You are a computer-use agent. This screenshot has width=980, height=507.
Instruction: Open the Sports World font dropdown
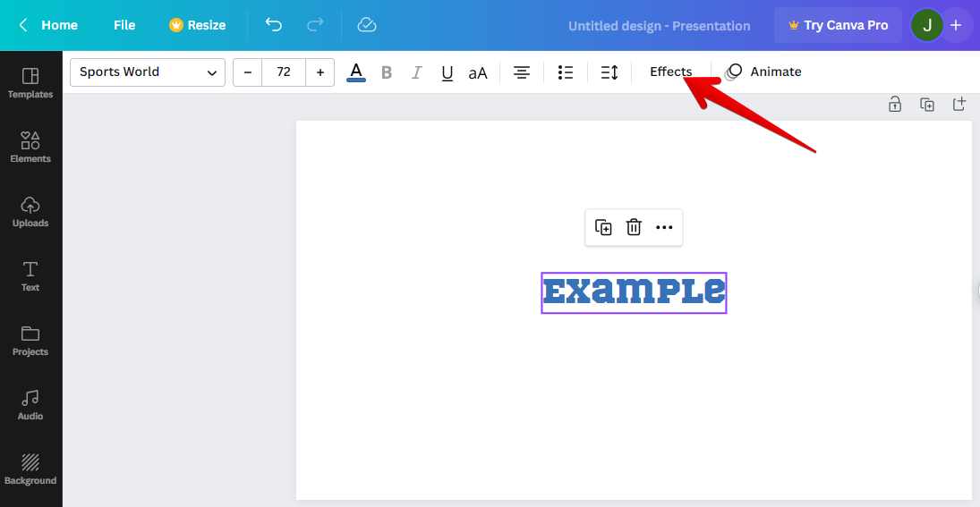click(148, 72)
